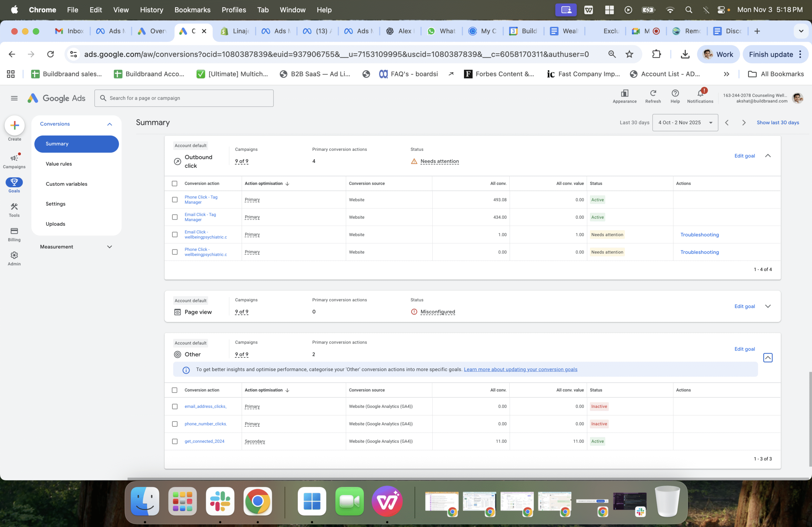Click Troubleshooting for Email Click wellbeingpsychiatric
This screenshot has height=527, width=812.
[x=699, y=235]
